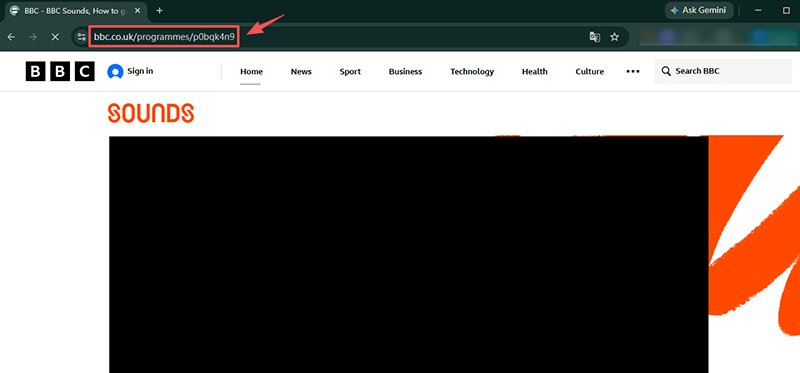Click the Sign in account icon

(115, 71)
